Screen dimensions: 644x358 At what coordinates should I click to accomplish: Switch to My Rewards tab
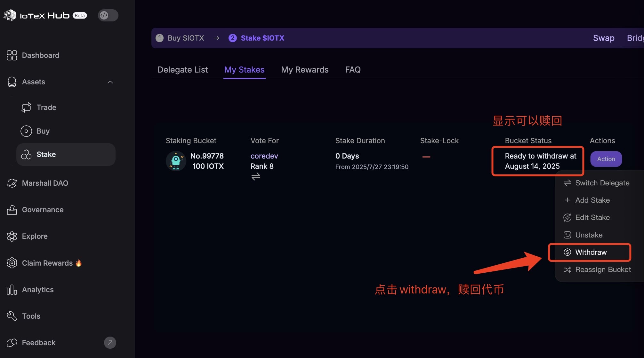[304, 70]
